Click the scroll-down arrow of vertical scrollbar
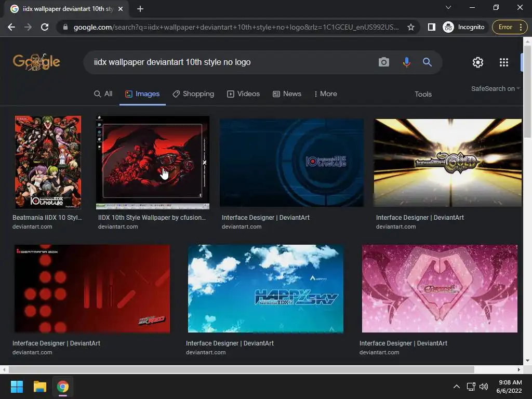 click(x=527, y=361)
